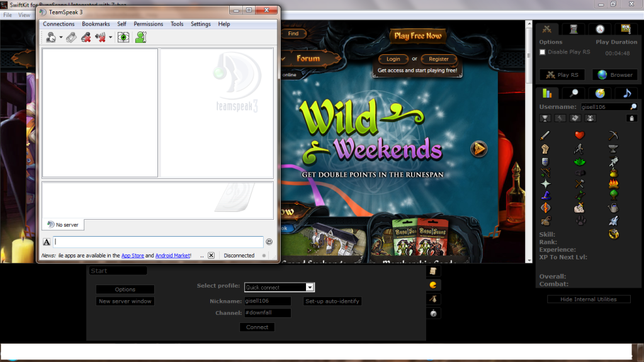Select the Firemaking flame skill icon
644x362 pixels.
coord(613,184)
